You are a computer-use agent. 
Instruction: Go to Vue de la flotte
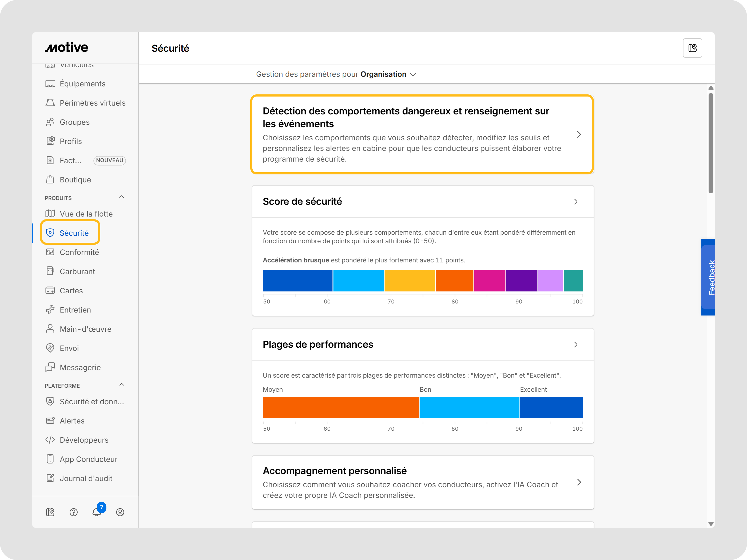pyautogui.click(x=86, y=214)
